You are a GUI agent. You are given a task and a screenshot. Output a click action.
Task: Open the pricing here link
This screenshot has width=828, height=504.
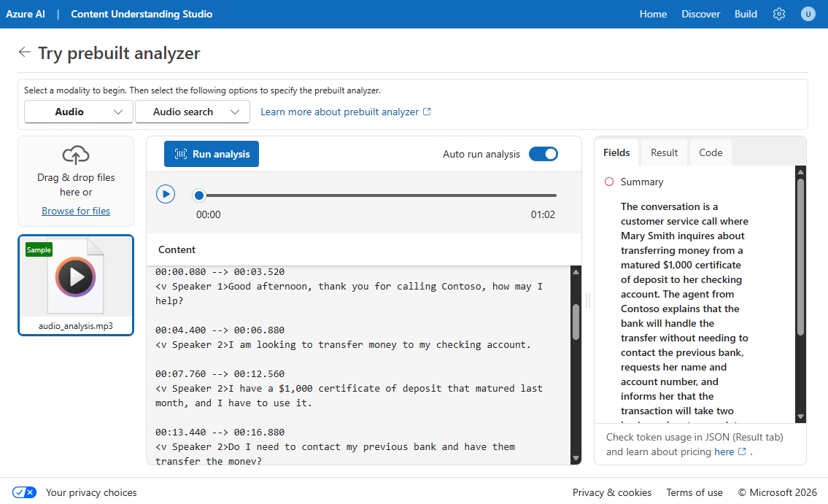pos(724,451)
